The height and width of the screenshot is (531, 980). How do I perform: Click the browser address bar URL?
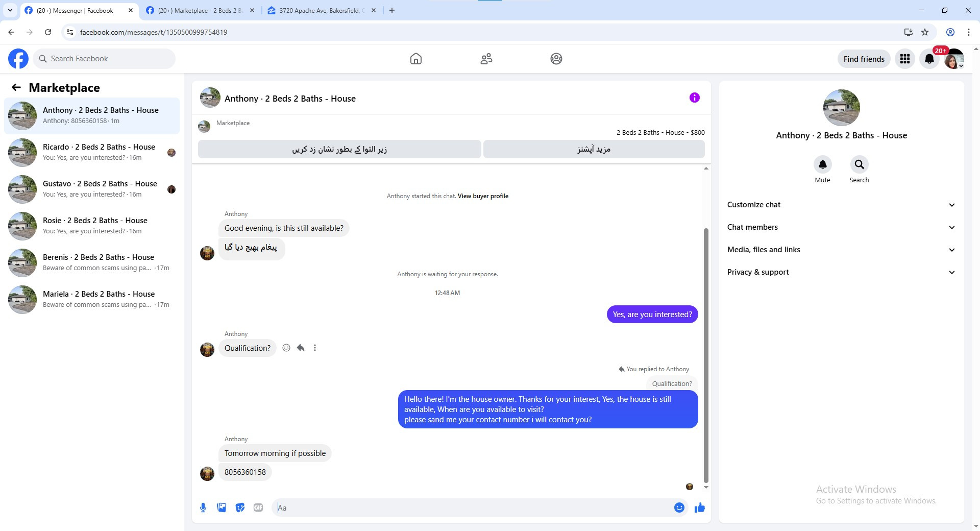[x=154, y=32]
